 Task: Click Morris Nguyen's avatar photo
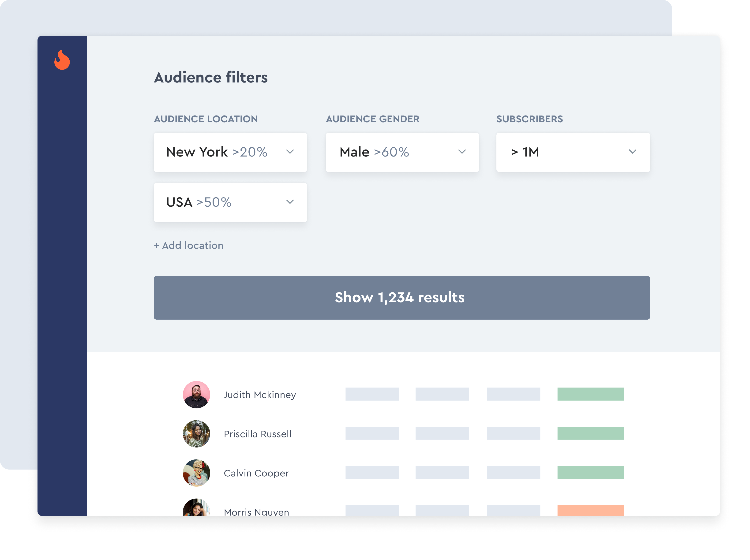pos(196,508)
